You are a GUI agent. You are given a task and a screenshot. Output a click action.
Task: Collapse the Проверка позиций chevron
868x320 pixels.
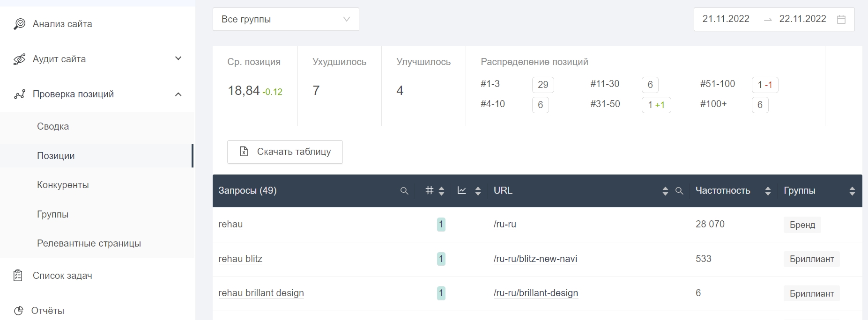[x=178, y=95]
